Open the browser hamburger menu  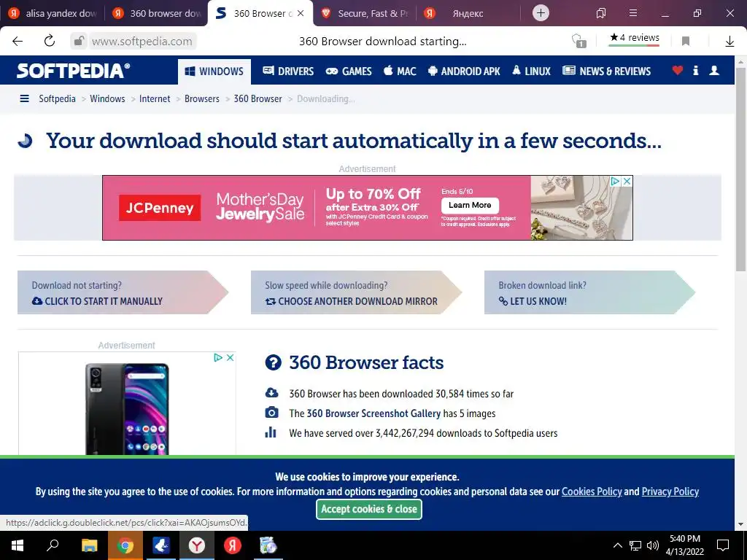(x=633, y=13)
